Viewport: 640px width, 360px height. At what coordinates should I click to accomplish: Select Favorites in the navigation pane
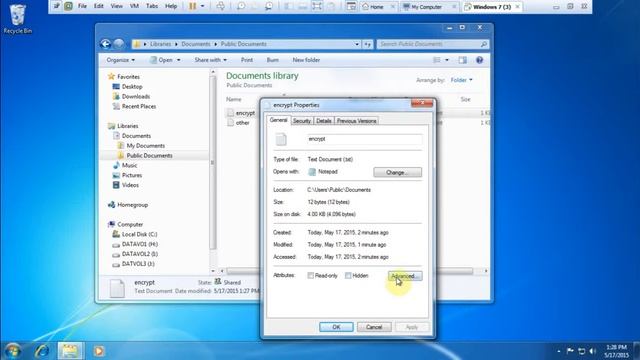click(x=128, y=77)
